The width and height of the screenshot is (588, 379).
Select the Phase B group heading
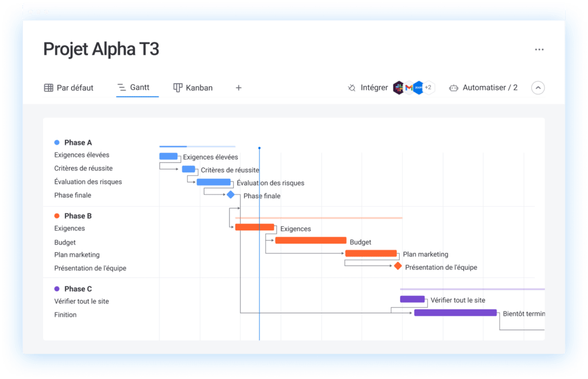(78, 216)
